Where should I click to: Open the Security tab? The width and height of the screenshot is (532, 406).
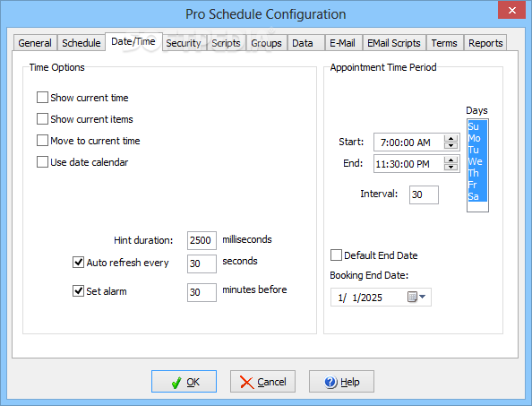pyautogui.click(x=184, y=43)
